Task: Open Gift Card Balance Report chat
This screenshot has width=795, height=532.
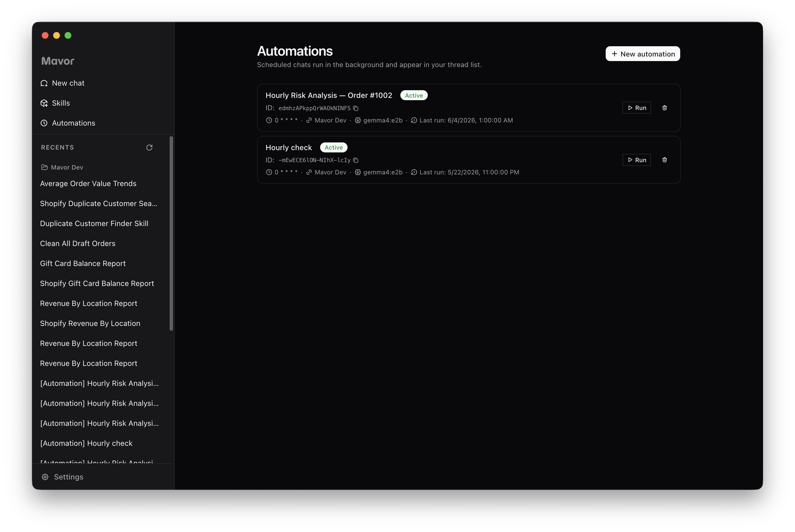Action: tap(83, 264)
